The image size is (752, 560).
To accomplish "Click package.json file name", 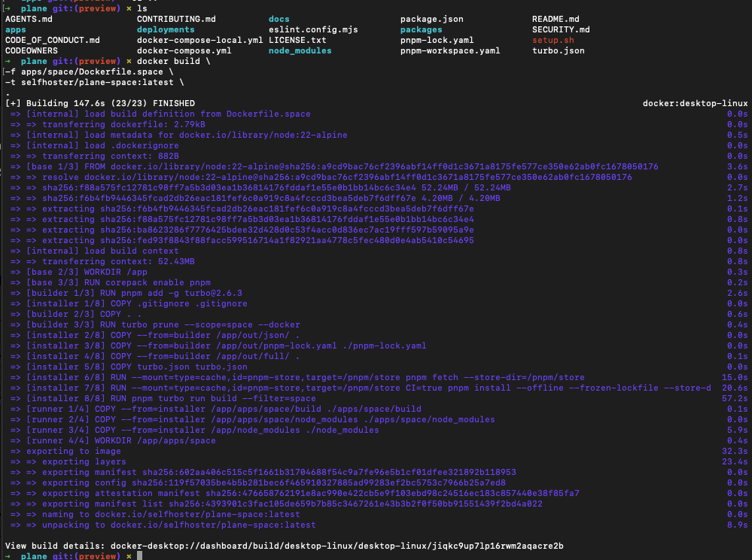I will [432, 19].
